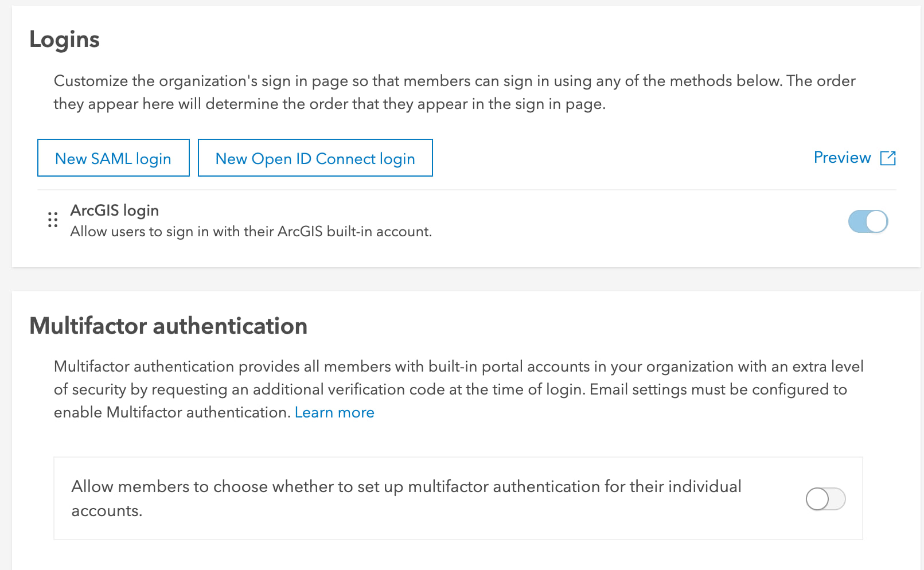Screen dimensions: 924x570
Task: Open the Learn more link
Action: tap(334, 412)
